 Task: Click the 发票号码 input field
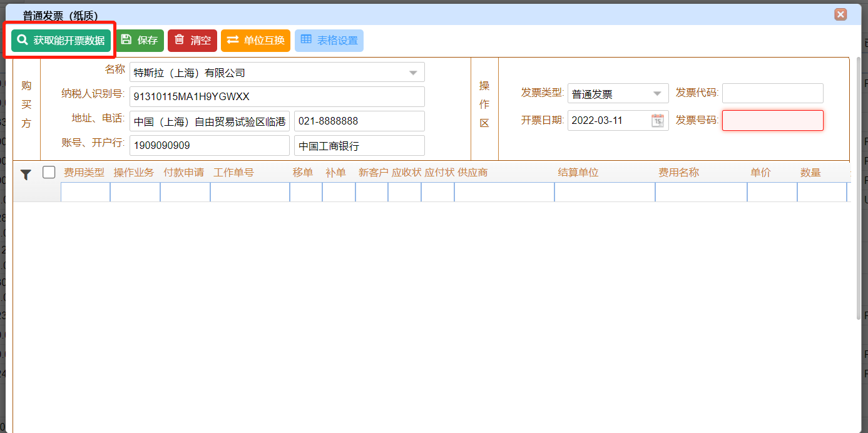click(772, 120)
